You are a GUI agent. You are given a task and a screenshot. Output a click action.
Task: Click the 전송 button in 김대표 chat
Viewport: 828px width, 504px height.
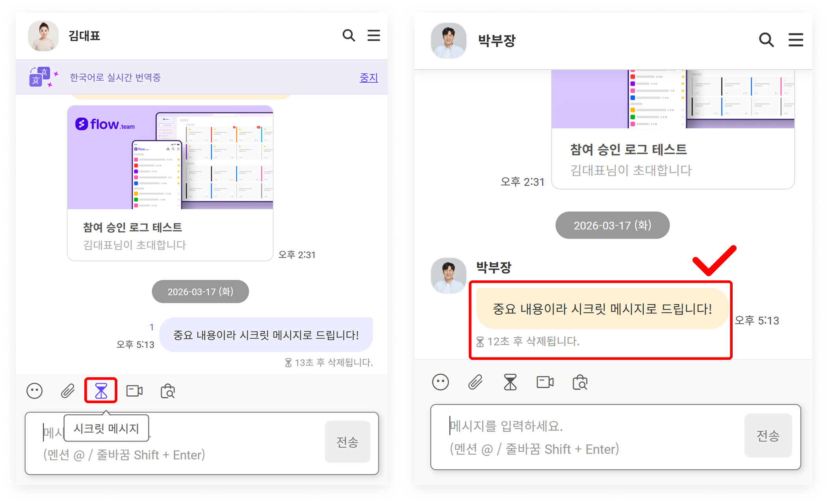tap(347, 442)
